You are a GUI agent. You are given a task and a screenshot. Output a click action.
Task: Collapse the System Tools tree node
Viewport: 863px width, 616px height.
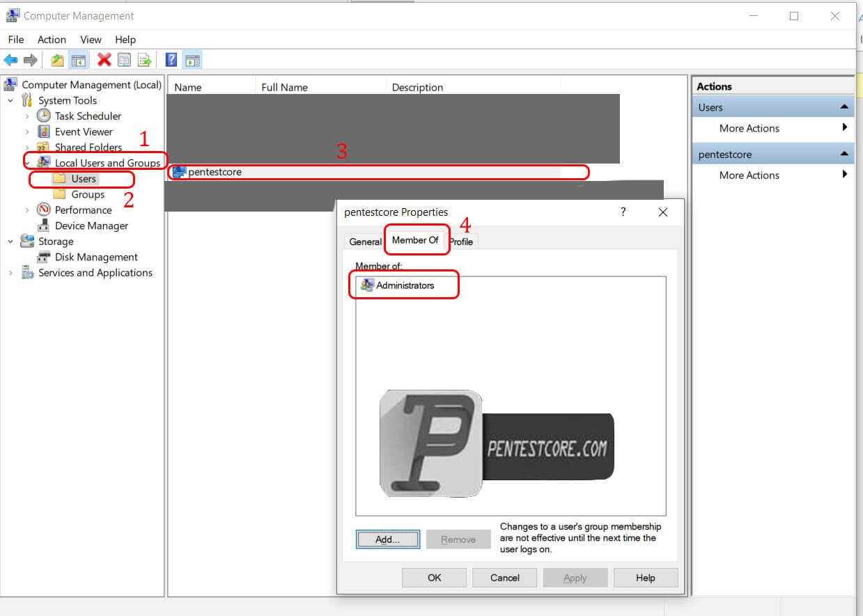10,101
